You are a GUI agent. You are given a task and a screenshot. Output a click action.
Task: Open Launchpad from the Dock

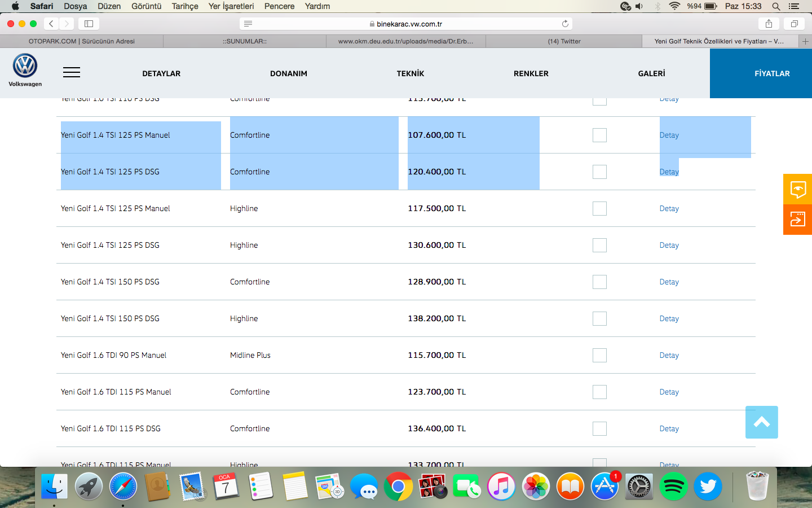click(x=89, y=487)
